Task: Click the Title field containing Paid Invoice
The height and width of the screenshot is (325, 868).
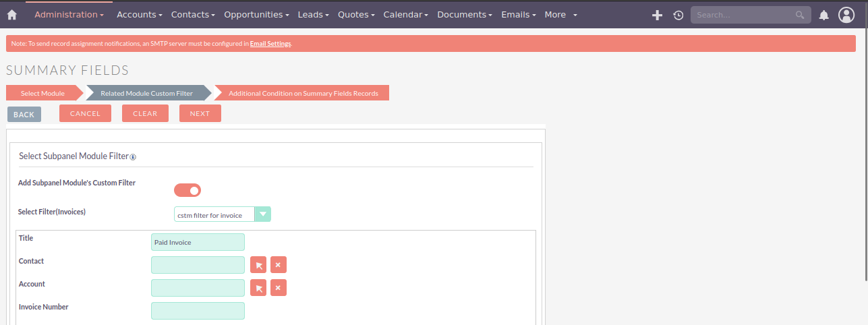Action: 198,242
